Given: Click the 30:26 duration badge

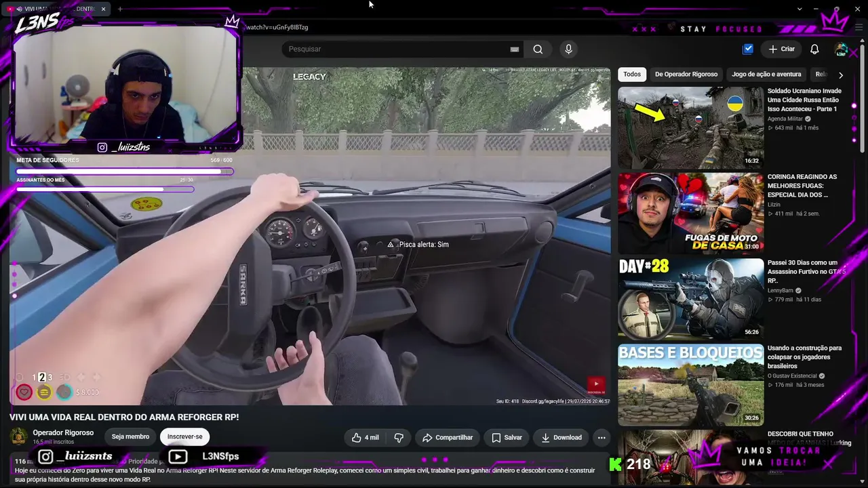Looking at the screenshot, I should tap(751, 418).
